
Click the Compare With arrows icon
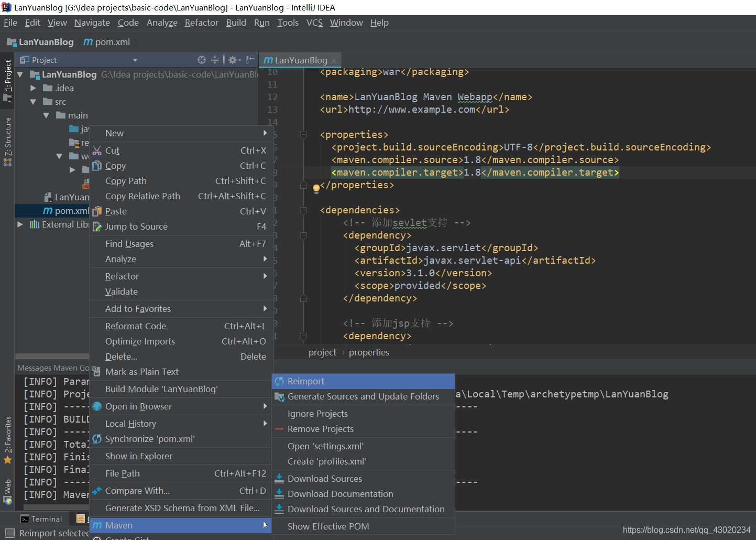pos(97,491)
